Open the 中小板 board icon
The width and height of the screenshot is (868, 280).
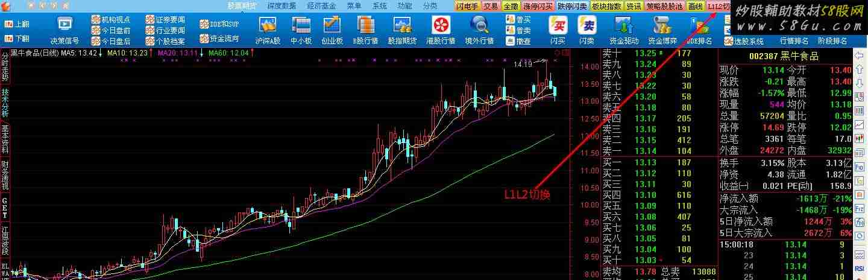(301, 25)
